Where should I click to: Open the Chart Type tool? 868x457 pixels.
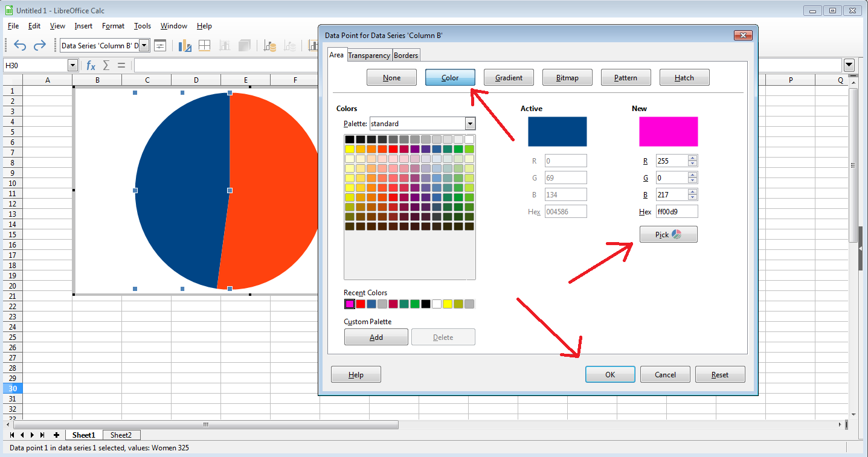(x=185, y=45)
